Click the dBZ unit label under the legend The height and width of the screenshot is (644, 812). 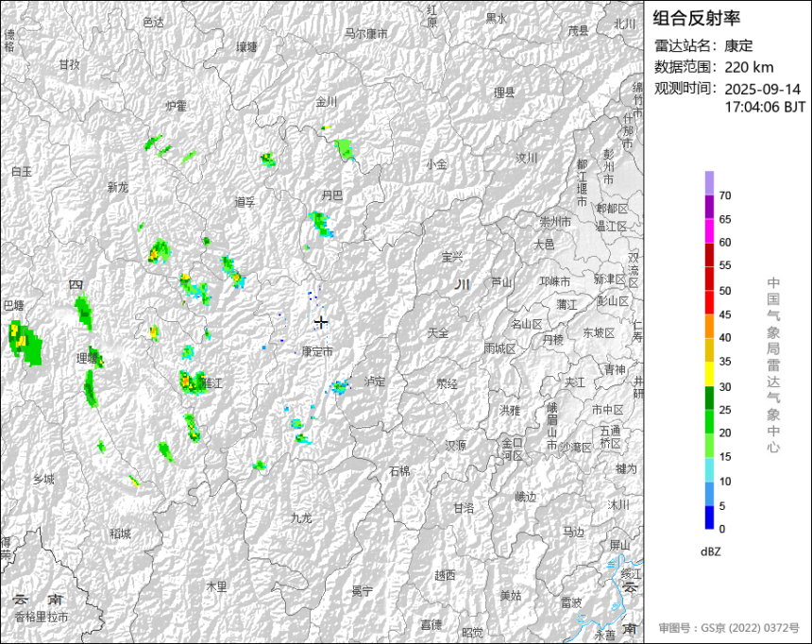(x=710, y=551)
